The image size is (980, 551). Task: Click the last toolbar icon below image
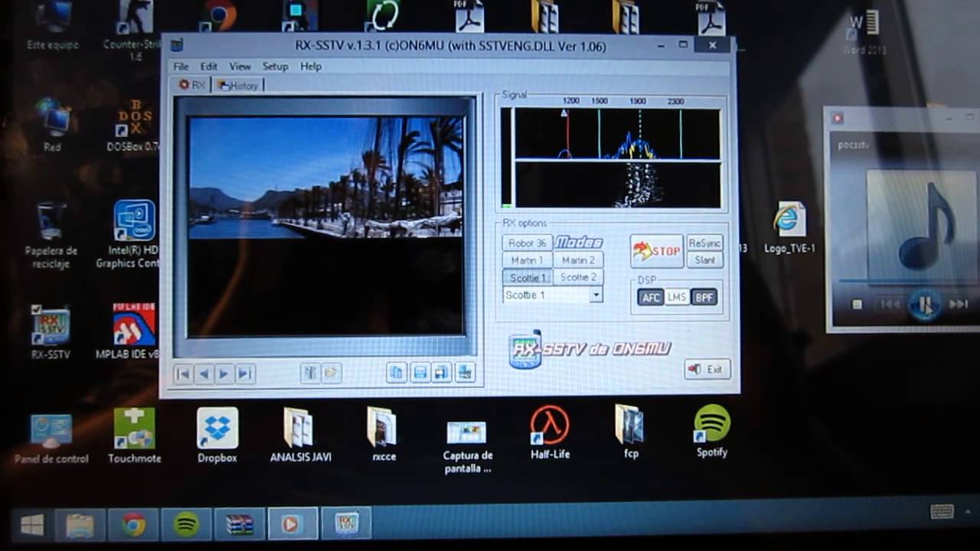465,373
